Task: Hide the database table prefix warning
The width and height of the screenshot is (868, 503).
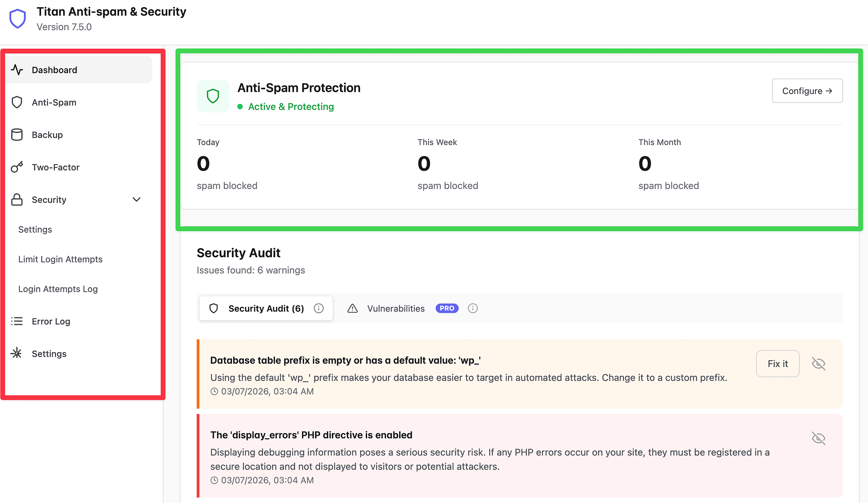Action: (818, 364)
